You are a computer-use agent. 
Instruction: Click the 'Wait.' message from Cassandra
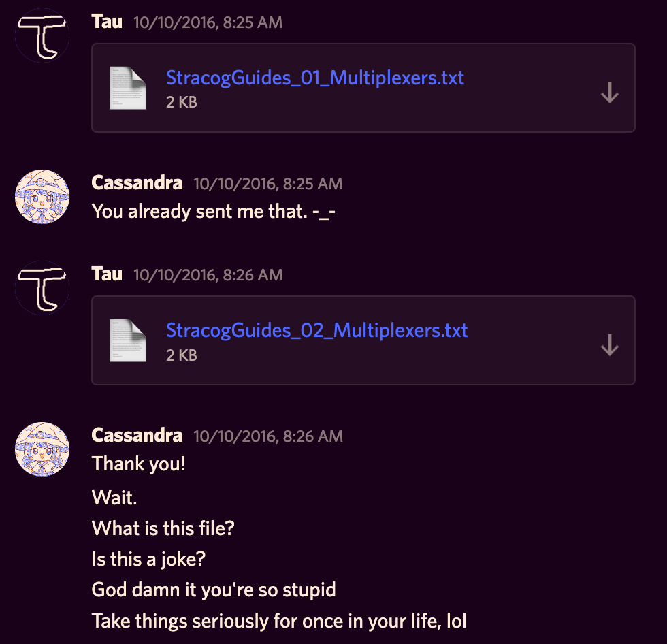click(x=114, y=498)
